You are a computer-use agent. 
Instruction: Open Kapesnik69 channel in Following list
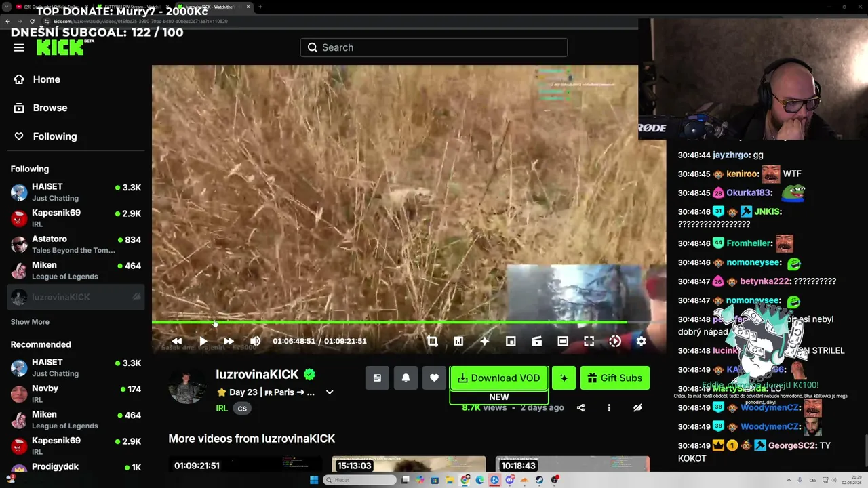(76, 218)
